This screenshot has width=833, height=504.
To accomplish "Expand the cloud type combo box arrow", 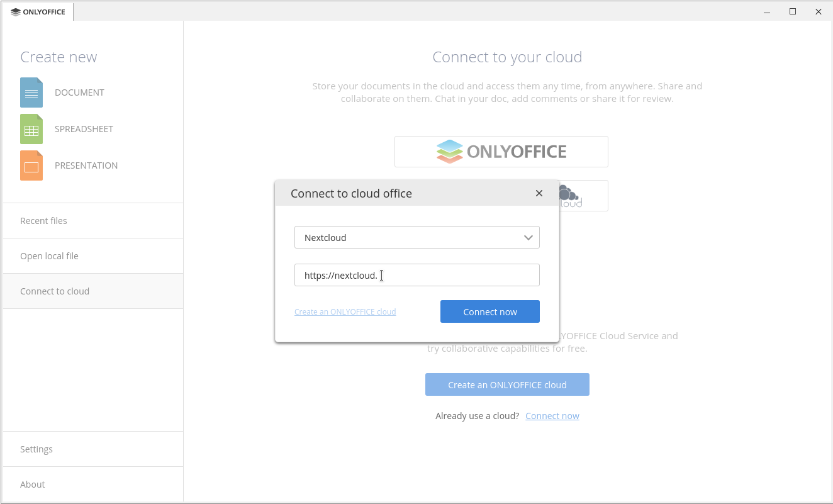I will (x=528, y=237).
